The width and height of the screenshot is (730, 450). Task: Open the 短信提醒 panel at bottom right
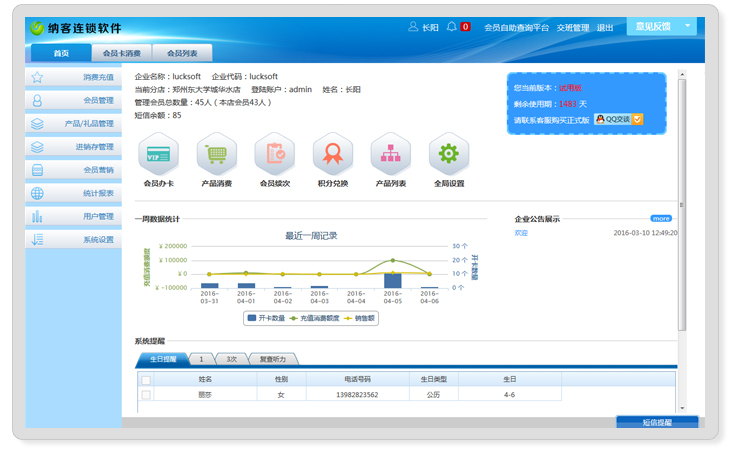click(x=656, y=423)
